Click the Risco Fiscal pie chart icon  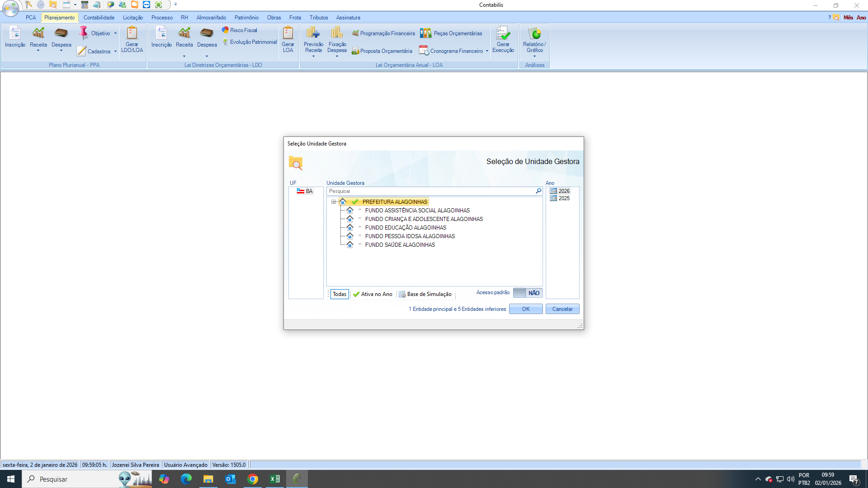coord(225,30)
